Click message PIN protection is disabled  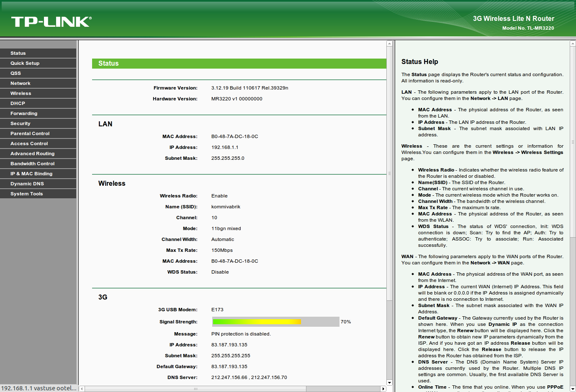point(241,334)
